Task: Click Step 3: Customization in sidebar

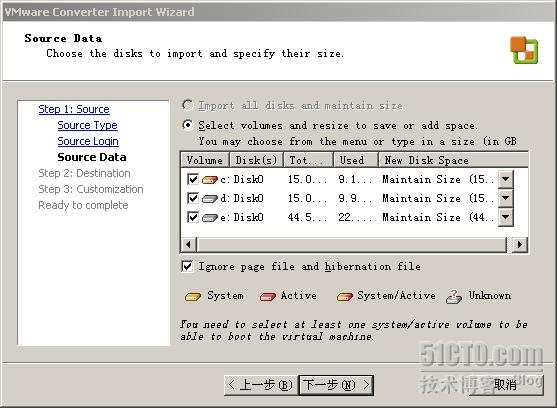Action: click(91, 189)
